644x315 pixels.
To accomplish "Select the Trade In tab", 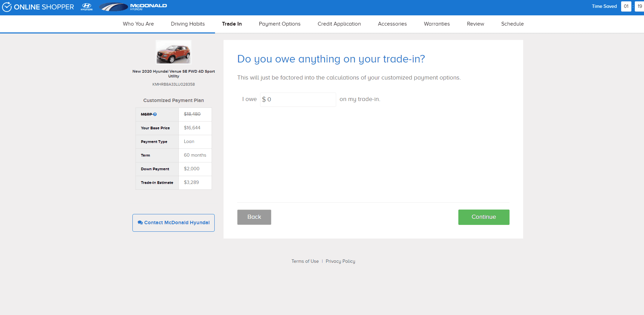I will [232, 24].
